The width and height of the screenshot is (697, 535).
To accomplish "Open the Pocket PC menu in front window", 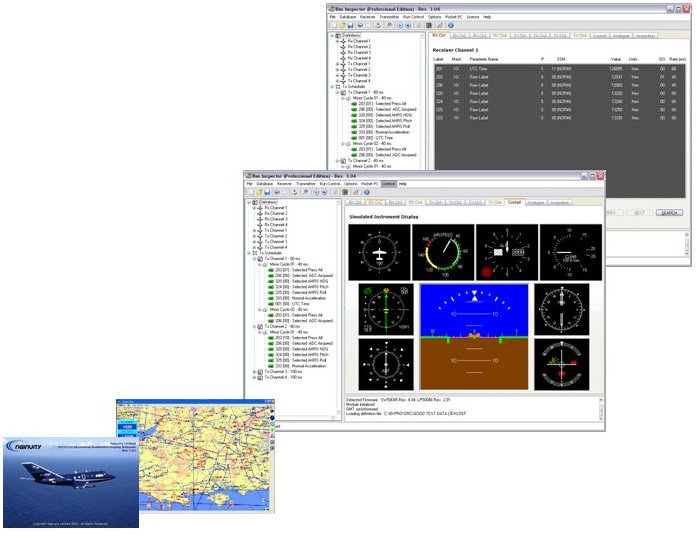I will click(370, 184).
